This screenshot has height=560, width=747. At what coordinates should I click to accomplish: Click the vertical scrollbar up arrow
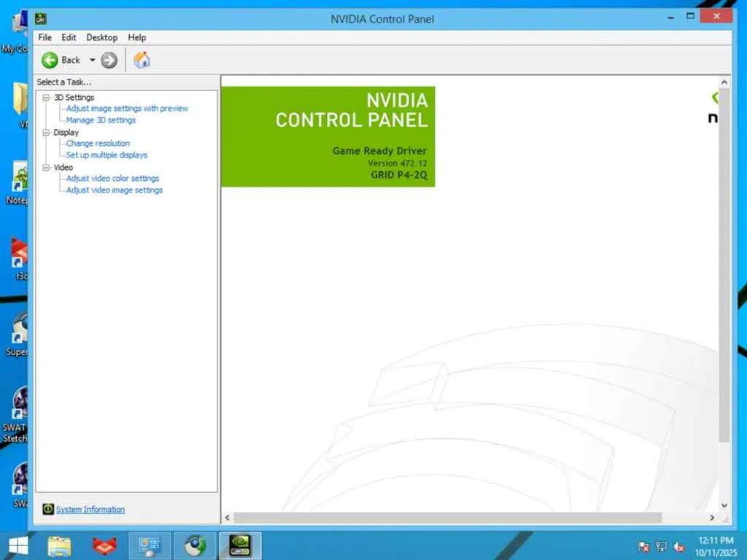[x=724, y=82]
